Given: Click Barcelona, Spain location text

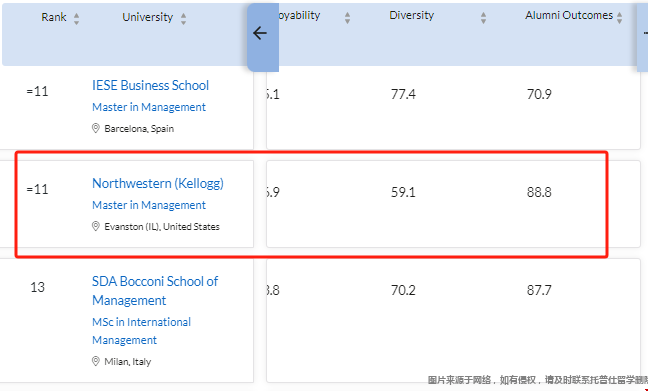Looking at the screenshot, I should click(x=139, y=129).
